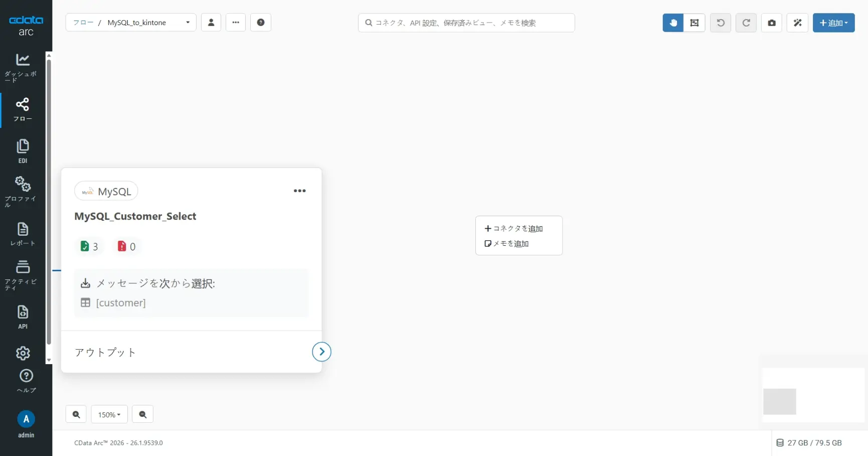This screenshot has height=456, width=868.
Task: Click the zoom out magnifier button
Action: pos(143,414)
